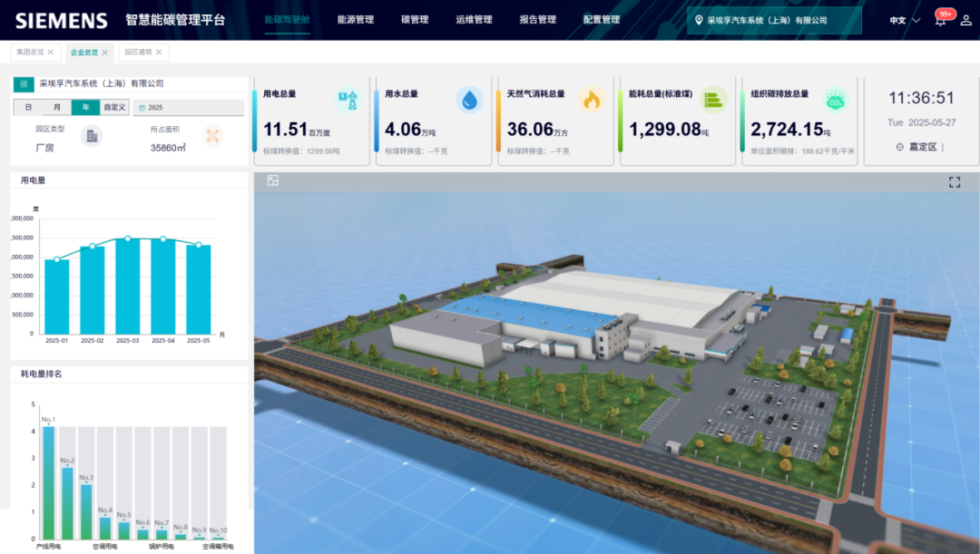Click the flame icon on 天然气消耗总量 card

pos(592,100)
